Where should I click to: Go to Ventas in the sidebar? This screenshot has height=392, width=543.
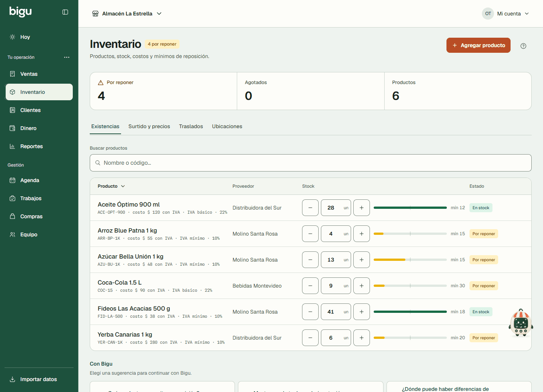(x=39, y=74)
